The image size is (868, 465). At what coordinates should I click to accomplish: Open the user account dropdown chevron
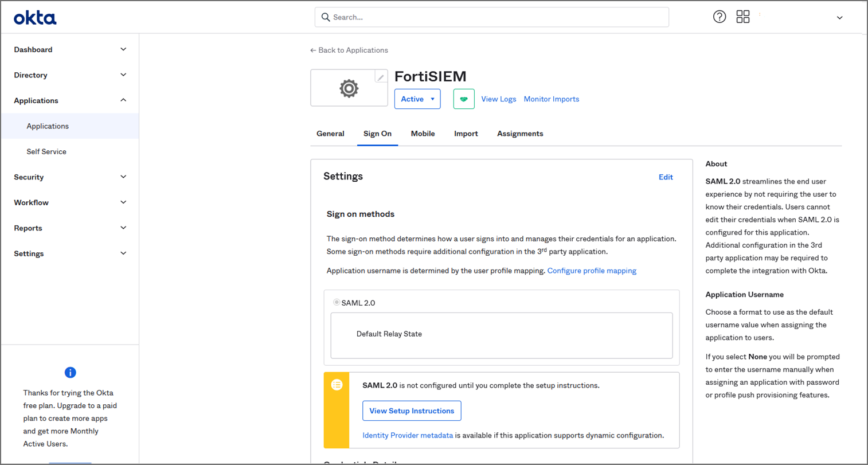tap(839, 18)
